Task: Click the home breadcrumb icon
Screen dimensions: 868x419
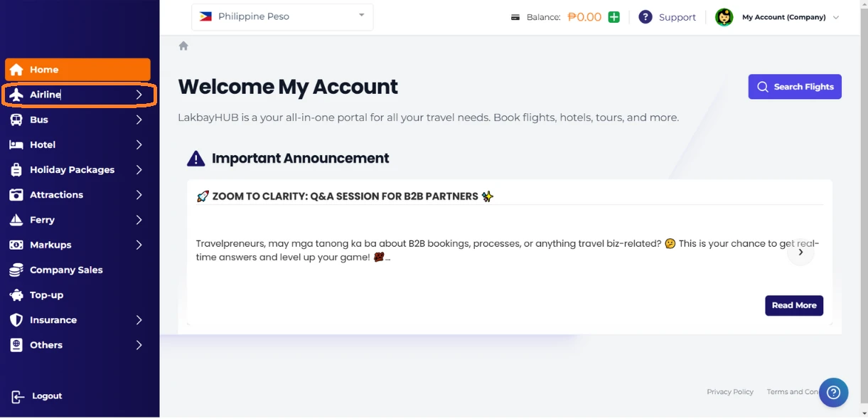Action: (183, 46)
